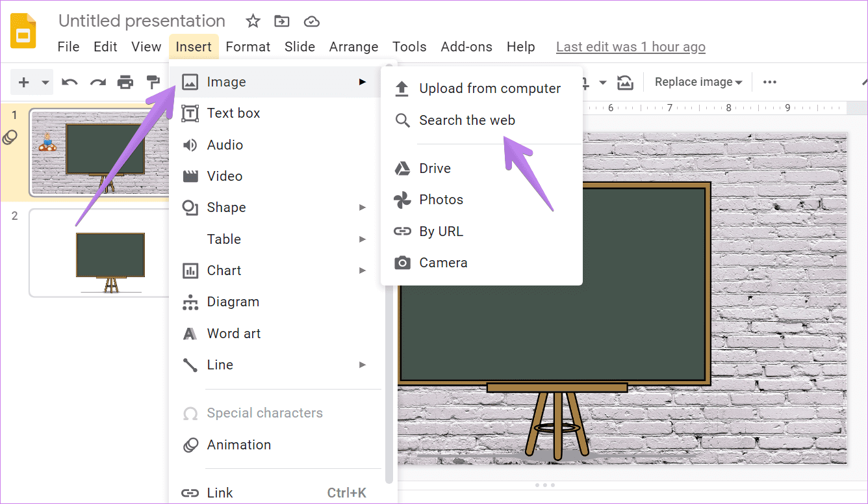The image size is (868, 504).
Task: Open the Edit menu
Action: pyautogui.click(x=105, y=47)
